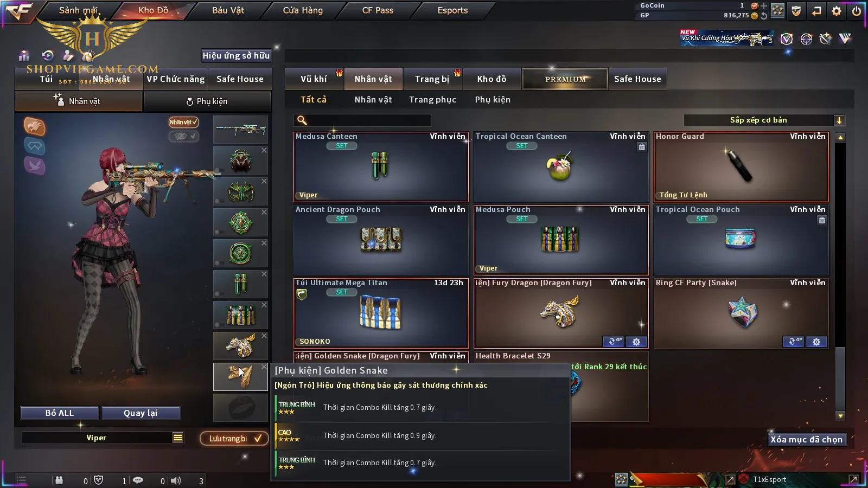Click the scroll down arrow of item list
Screen dimensions: 868x488
tap(840, 416)
